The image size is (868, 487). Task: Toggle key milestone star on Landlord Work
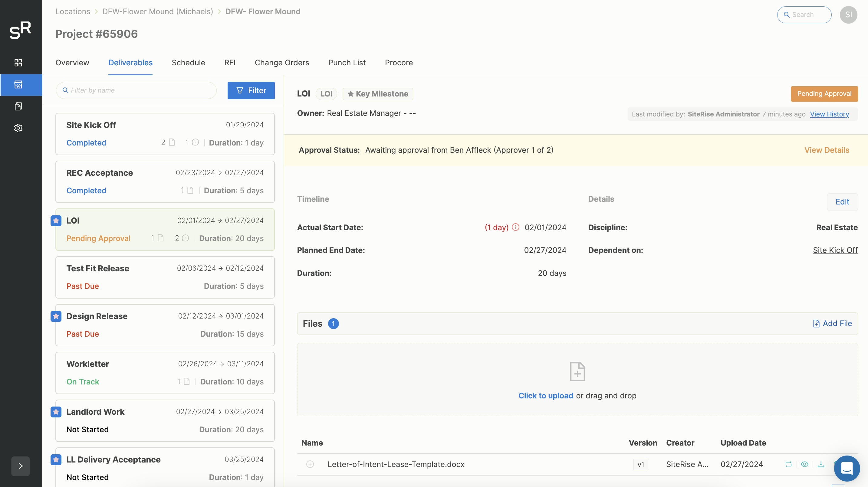[x=56, y=412]
